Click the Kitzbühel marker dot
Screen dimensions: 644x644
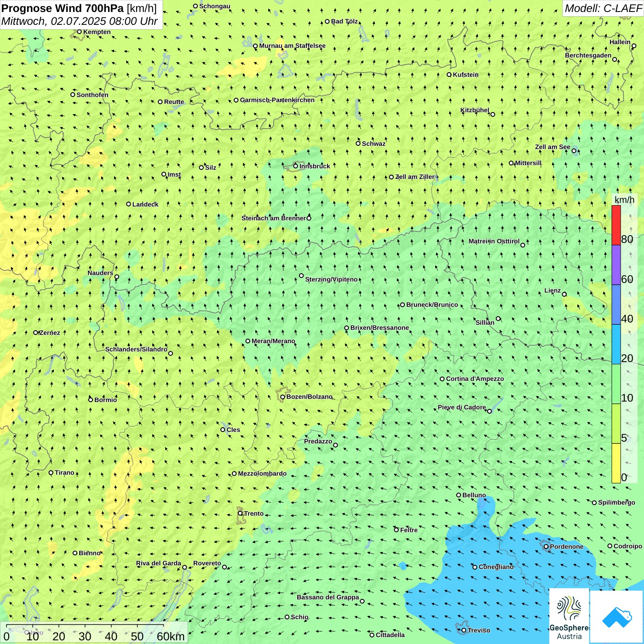493,114
